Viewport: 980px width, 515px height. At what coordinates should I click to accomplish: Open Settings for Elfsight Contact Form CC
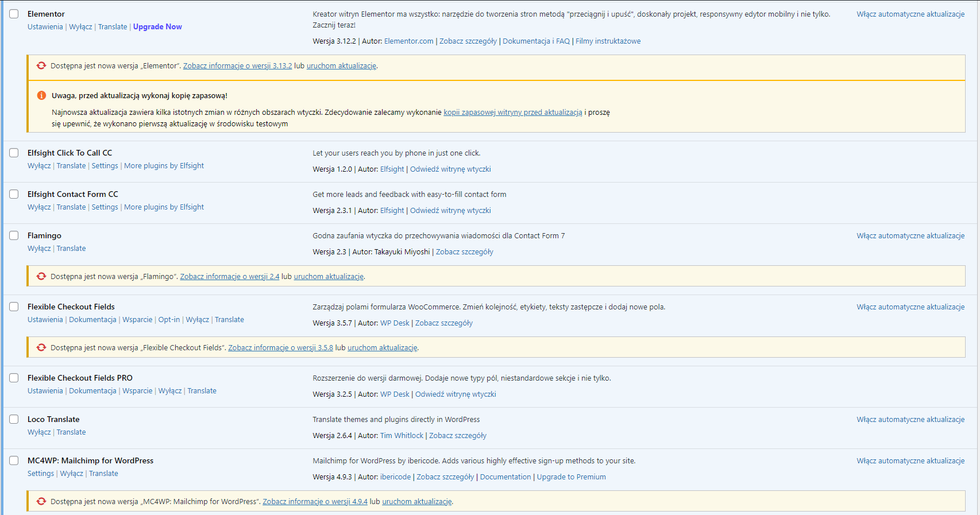pyautogui.click(x=105, y=207)
